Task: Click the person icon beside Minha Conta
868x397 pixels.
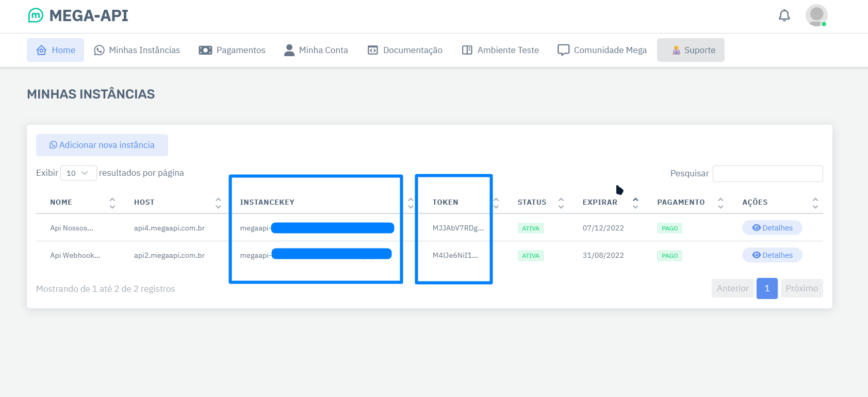Action: click(x=289, y=50)
